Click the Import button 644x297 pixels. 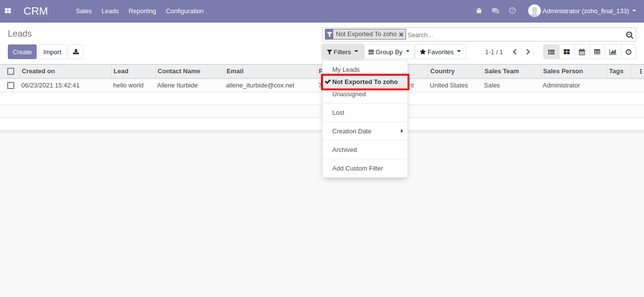[x=52, y=52]
